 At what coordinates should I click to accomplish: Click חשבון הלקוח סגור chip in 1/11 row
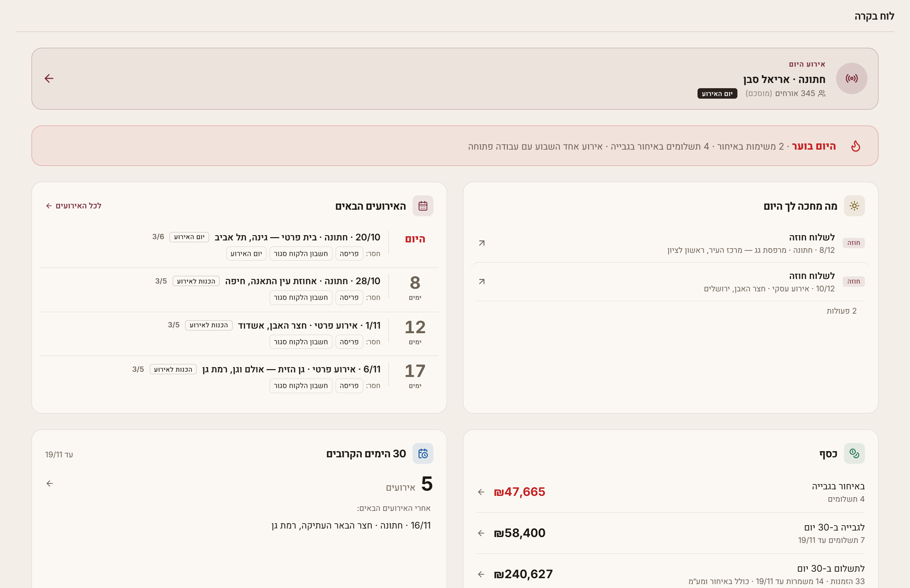(301, 342)
